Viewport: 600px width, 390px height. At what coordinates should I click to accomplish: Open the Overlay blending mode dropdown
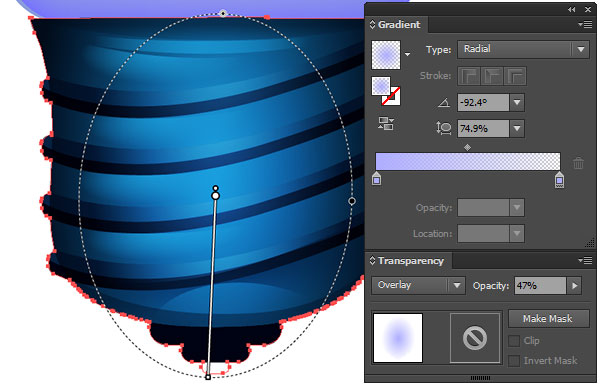click(418, 286)
